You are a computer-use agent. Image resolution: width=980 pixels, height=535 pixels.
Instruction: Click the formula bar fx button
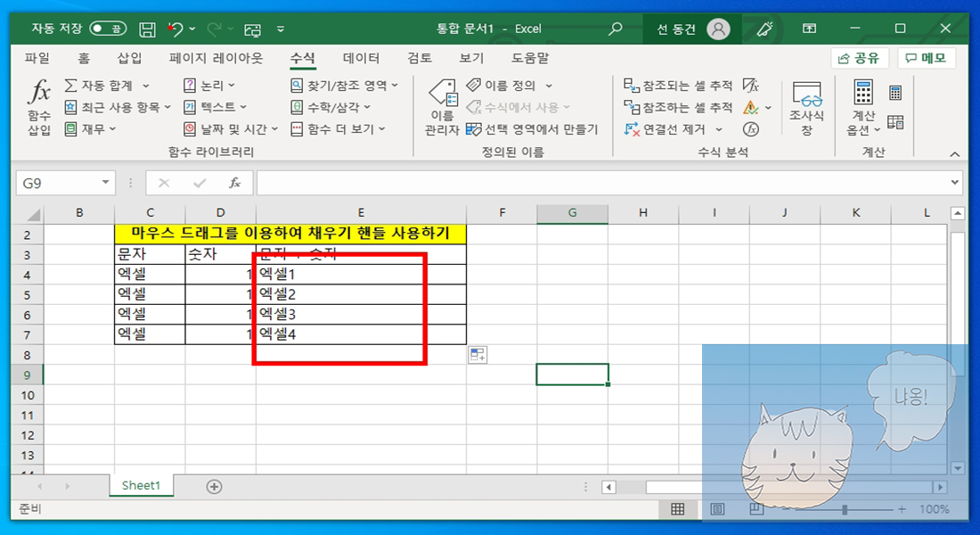point(234,183)
